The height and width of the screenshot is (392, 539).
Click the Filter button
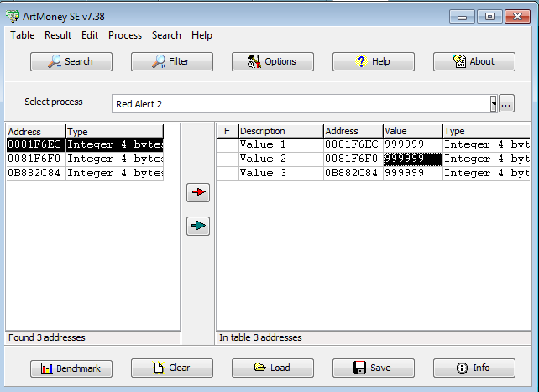172,61
